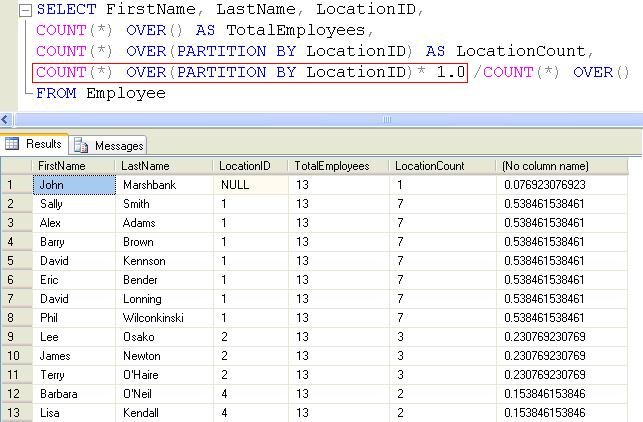Select row 9 via its row header
The height and width of the screenshot is (422, 643).
[16, 337]
